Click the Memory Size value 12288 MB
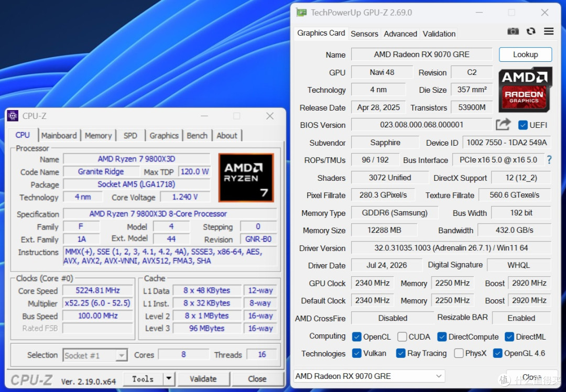The width and height of the screenshot is (566, 392). click(x=384, y=230)
